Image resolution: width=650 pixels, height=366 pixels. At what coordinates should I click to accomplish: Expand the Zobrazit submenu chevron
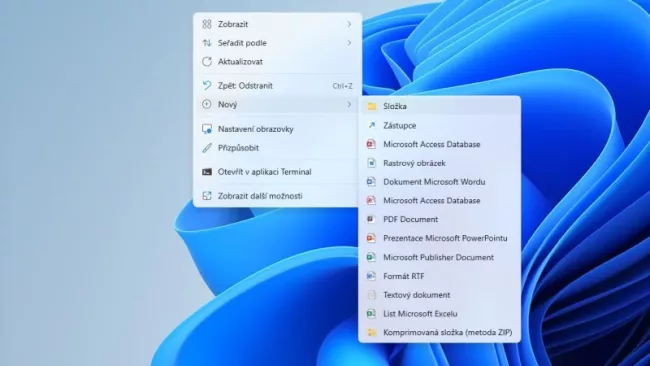pos(349,24)
